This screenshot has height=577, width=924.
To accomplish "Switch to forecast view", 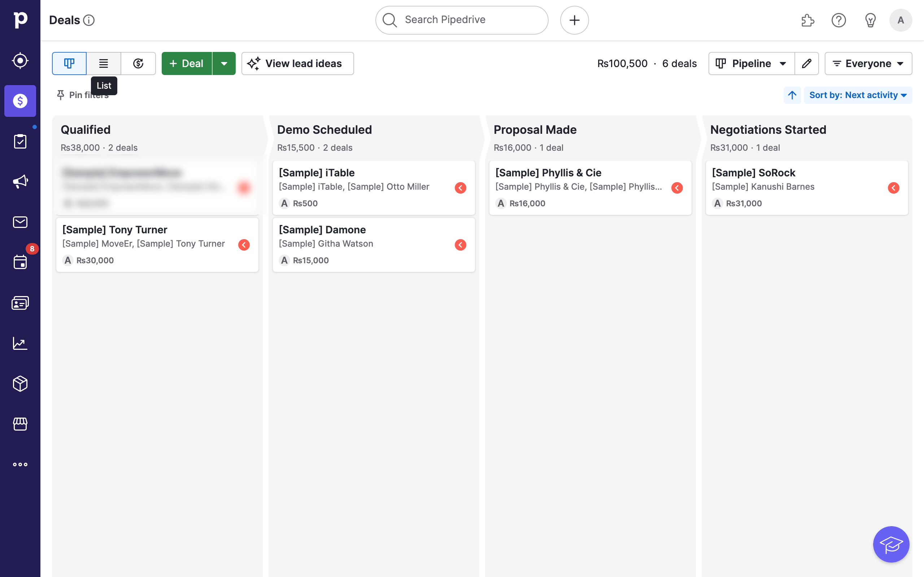I will point(138,63).
